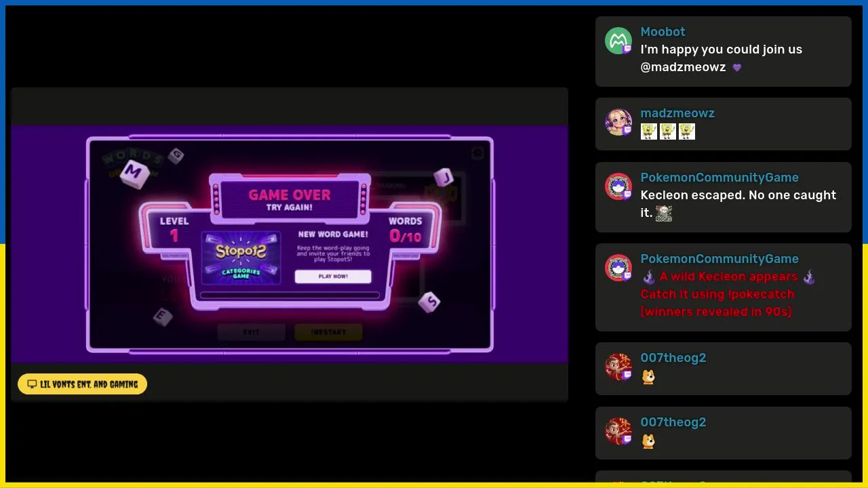The height and width of the screenshot is (488, 868).
Task: Click the dog emote in second 007theog2 message
Action: click(x=648, y=441)
